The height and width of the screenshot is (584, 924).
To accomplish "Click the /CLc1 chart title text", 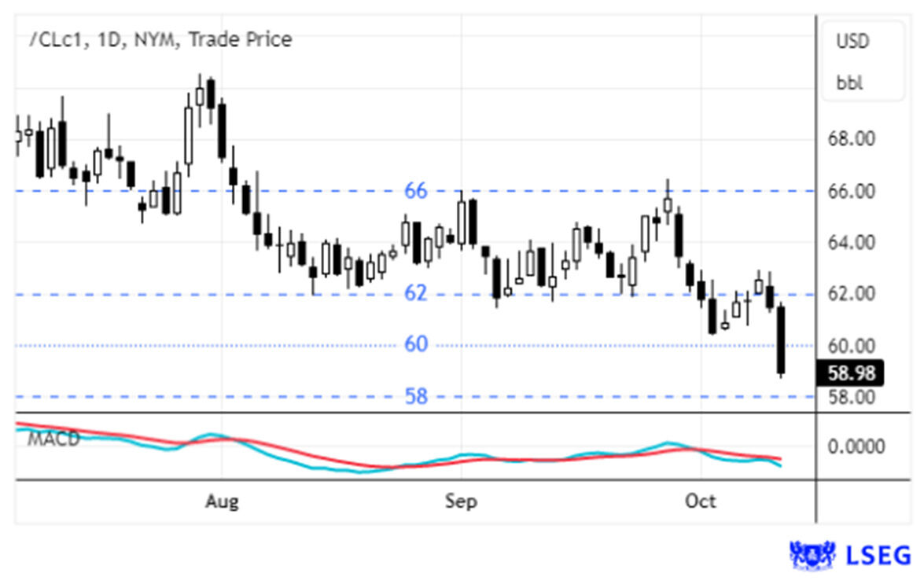I will coord(160,39).
